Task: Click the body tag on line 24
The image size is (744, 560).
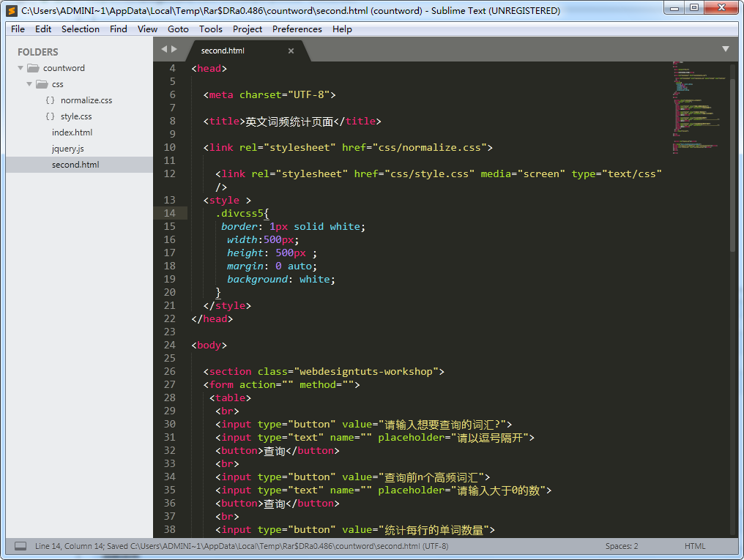Action: tap(209, 346)
